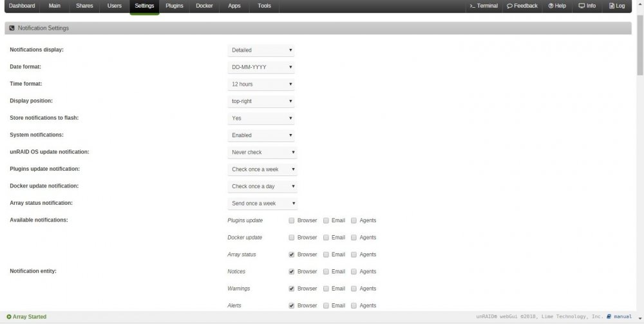
Task: Open Array status notification dropdown
Action: 263,204
